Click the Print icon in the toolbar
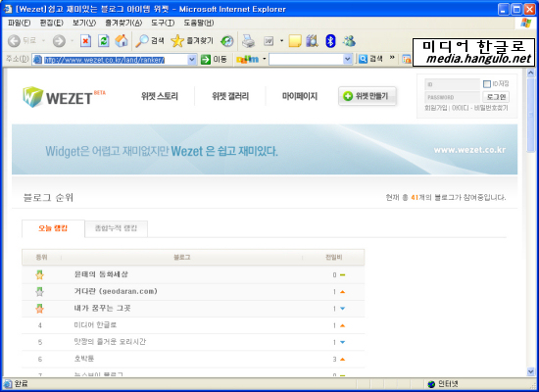539x392 pixels. pos(248,41)
